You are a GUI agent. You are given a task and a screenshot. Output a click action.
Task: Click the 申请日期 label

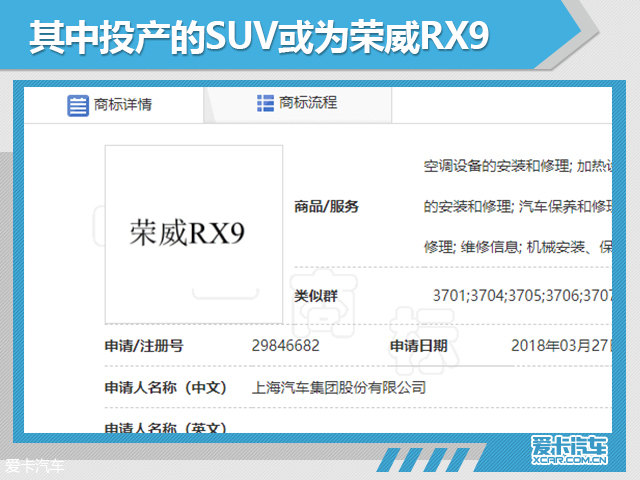click(419, 346)
